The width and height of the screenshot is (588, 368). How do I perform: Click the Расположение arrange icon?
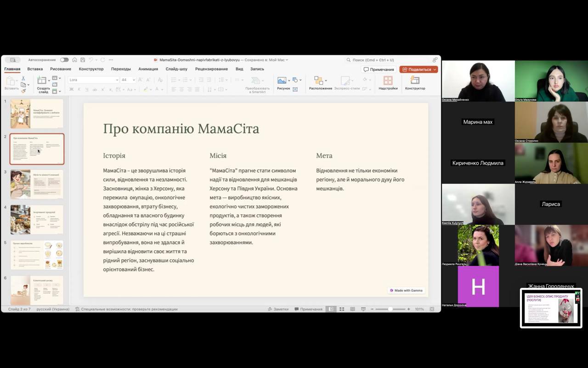pos(318,80)
